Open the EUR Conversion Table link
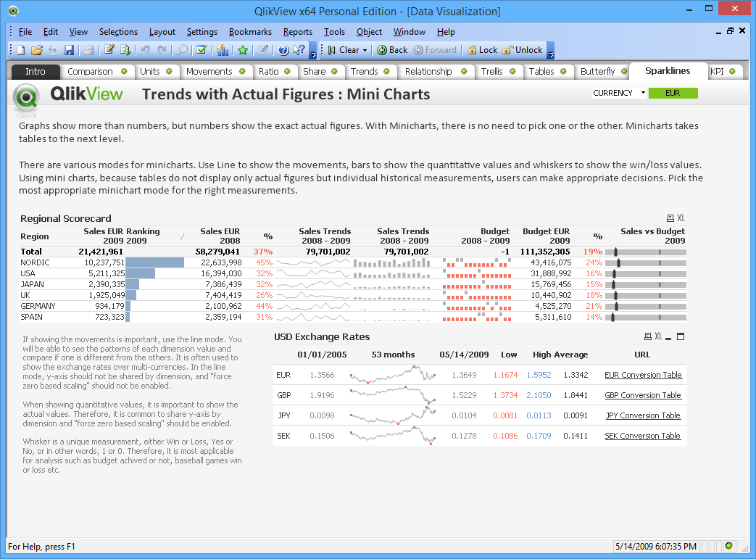756x559 pixels. tap(643, 375)
